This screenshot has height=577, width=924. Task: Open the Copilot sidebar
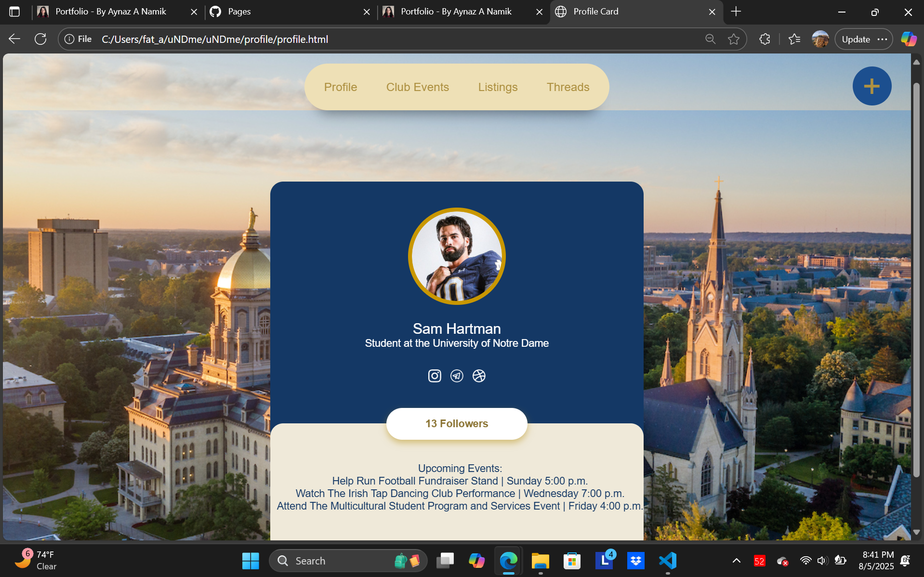tap(909, 39)
